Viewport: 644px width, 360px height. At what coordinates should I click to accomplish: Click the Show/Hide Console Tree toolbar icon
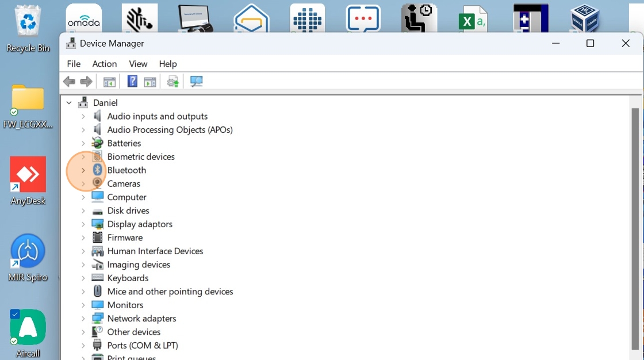pos(109,82)
